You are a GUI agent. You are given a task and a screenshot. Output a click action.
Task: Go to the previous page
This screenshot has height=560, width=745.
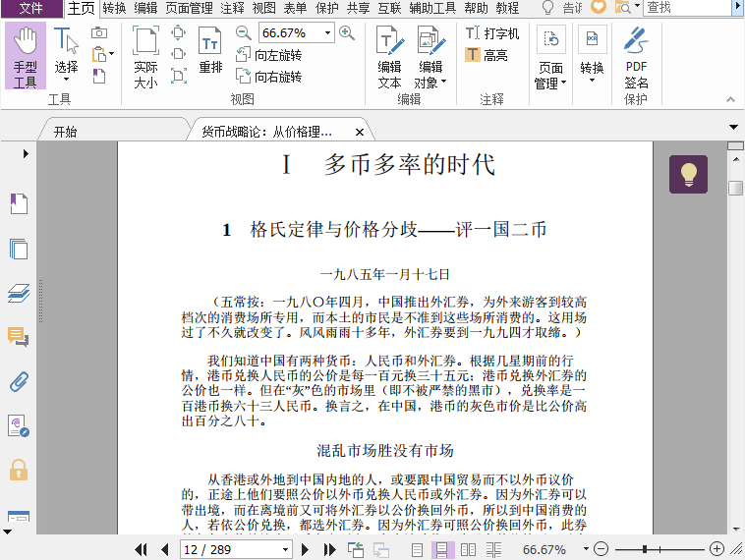[x=165, y=549]
